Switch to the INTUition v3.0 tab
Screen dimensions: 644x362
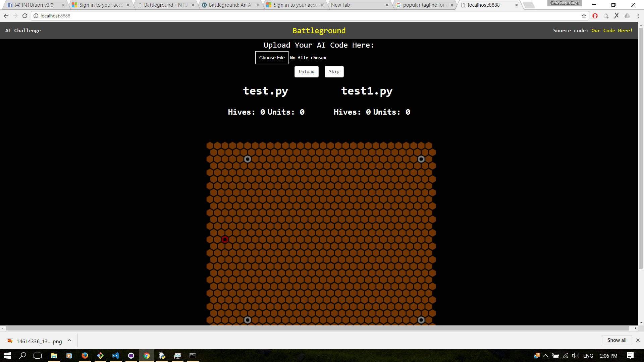click(x=34, y=5)
